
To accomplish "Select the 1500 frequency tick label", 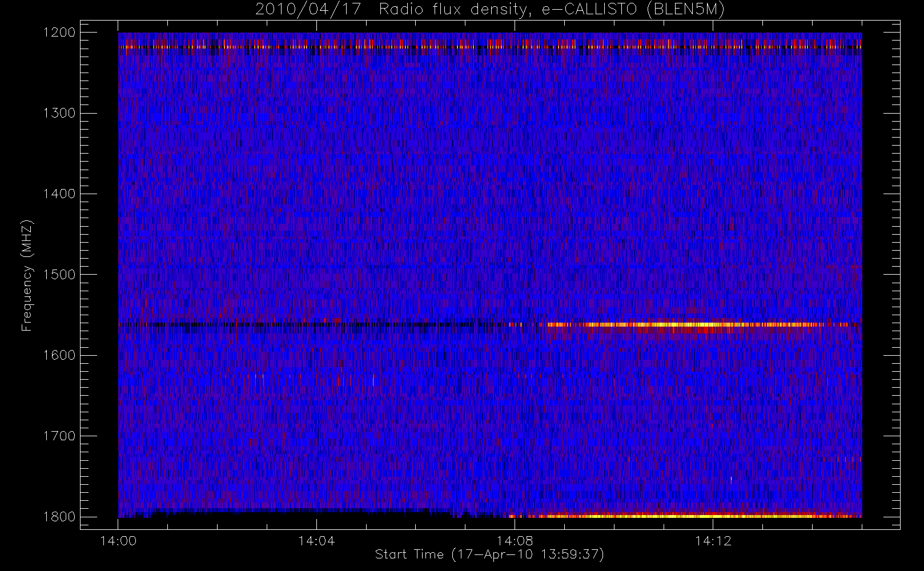I will (59, 275).
